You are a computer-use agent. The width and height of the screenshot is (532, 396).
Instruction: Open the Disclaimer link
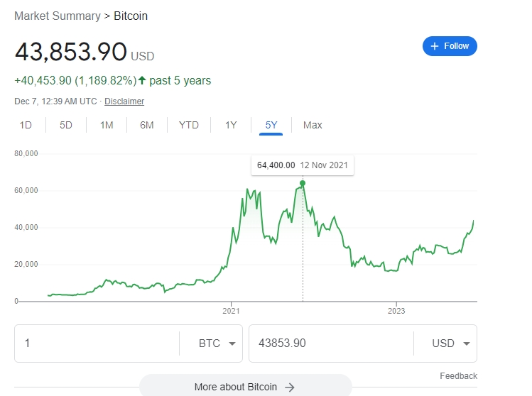(124, 101)
